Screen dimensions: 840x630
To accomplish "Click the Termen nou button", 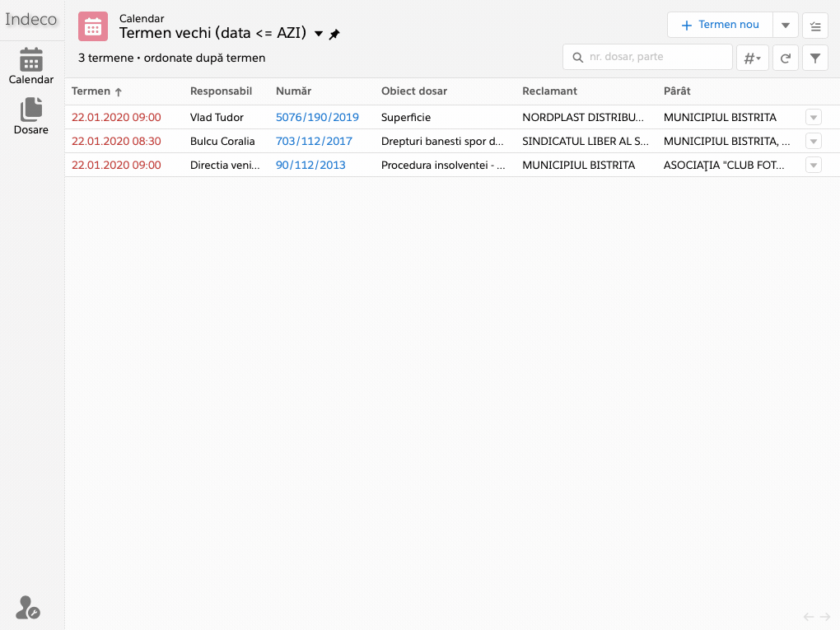I will pyautogui.click(x=720, y=26).
